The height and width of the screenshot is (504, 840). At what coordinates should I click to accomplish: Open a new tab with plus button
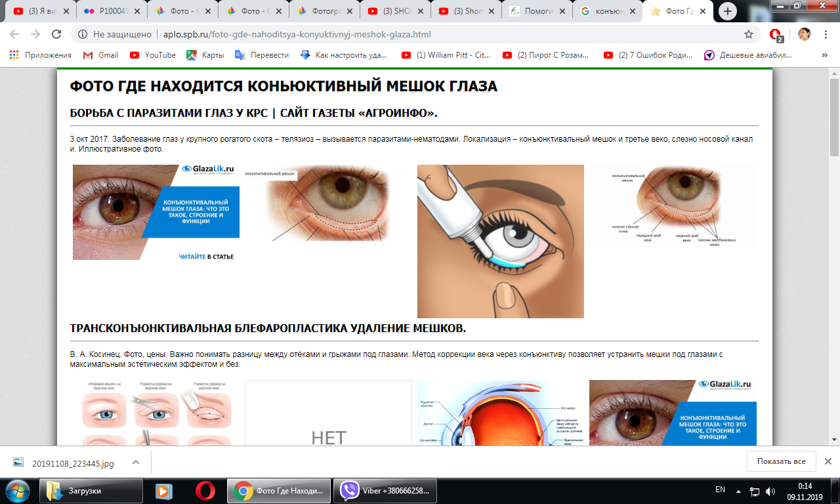[727, 11]
